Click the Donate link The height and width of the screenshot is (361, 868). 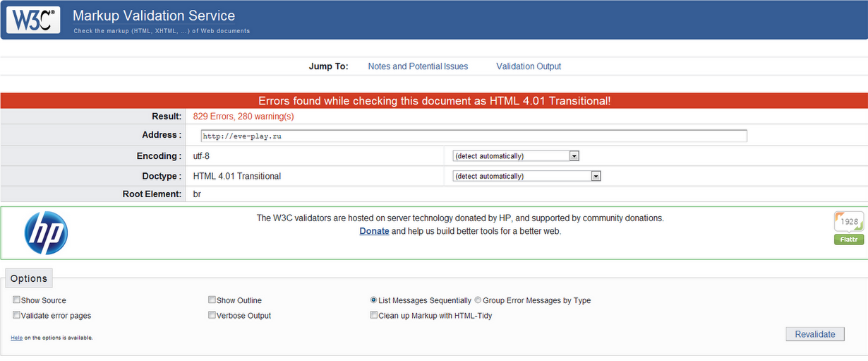tap(374, 231)
